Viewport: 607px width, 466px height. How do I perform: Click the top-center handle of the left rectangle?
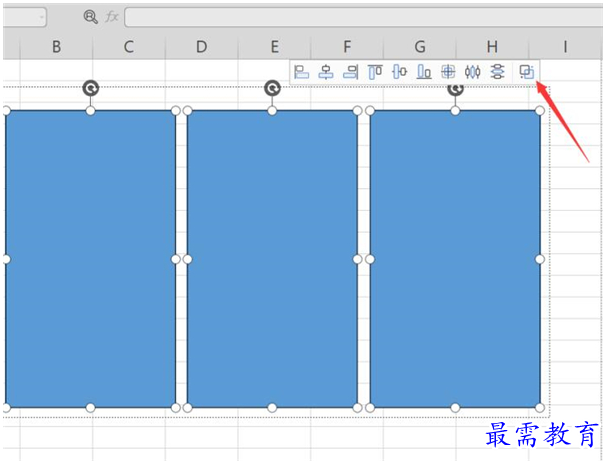click(x=91, y=111)
